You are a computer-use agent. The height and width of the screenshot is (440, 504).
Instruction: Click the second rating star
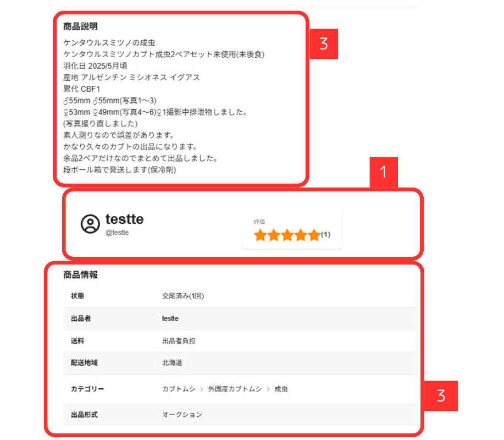[274, 236]
